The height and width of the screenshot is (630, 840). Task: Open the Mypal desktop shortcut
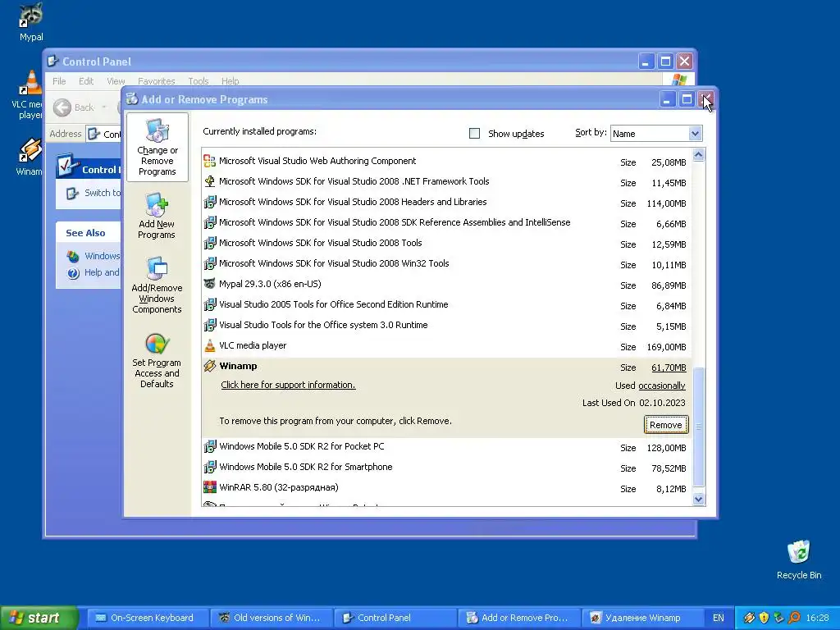(x=31, y=21)
